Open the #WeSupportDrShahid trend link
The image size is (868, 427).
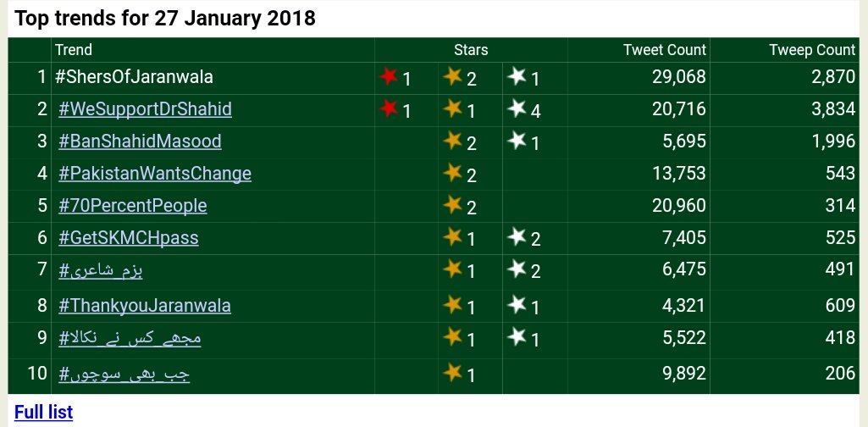[145, 109]
